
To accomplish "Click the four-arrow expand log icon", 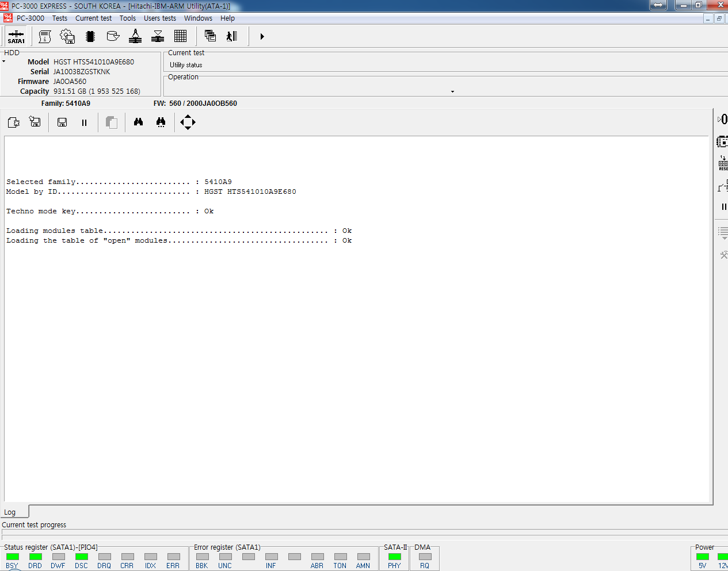I will click(188, 122).
